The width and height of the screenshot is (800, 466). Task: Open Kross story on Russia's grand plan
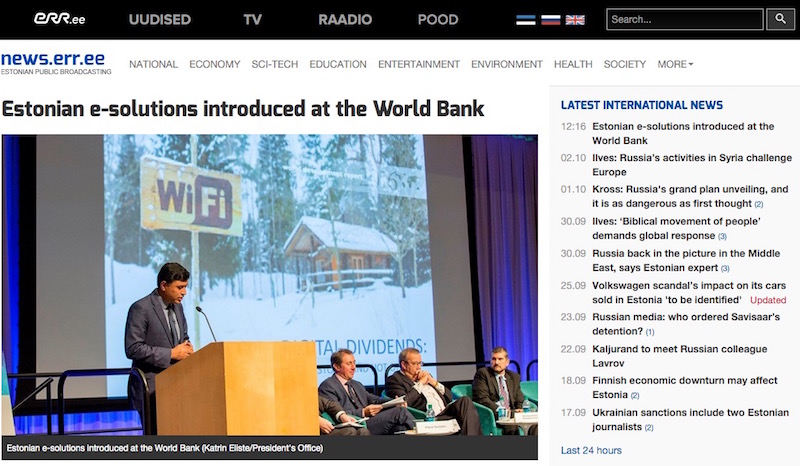(690, 197)
